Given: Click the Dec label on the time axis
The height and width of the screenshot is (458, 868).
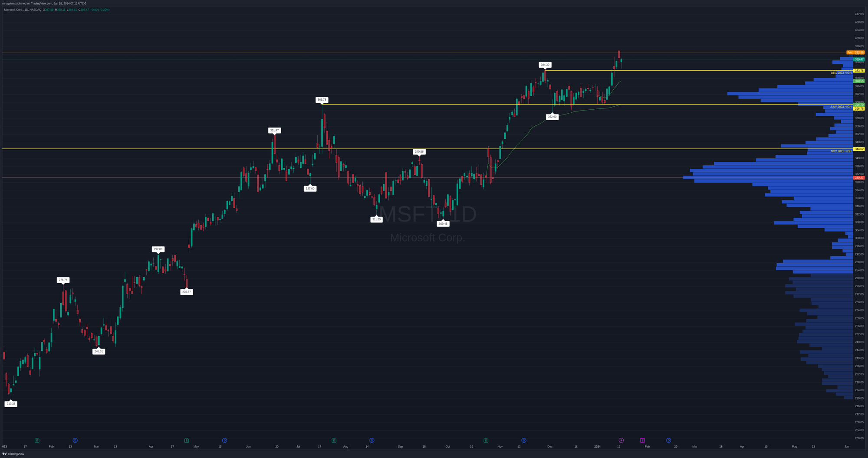Looking at the screenshot, I should (550, 446).
